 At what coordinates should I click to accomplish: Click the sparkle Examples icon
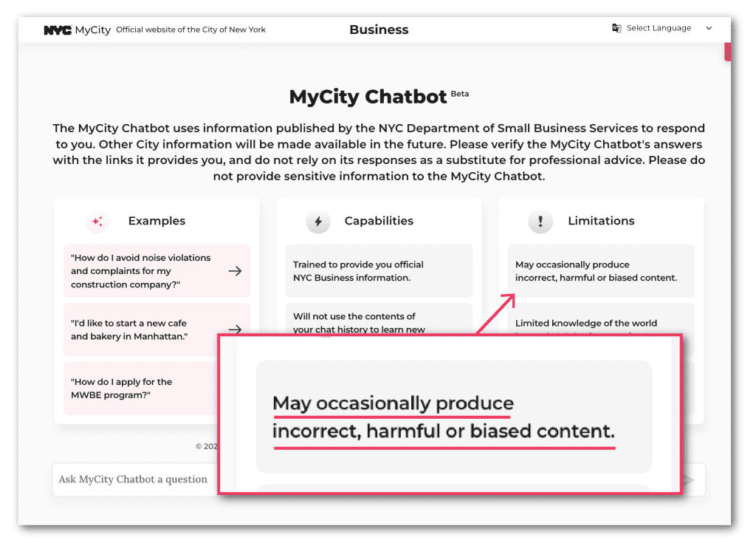click(x=97, y=222)
